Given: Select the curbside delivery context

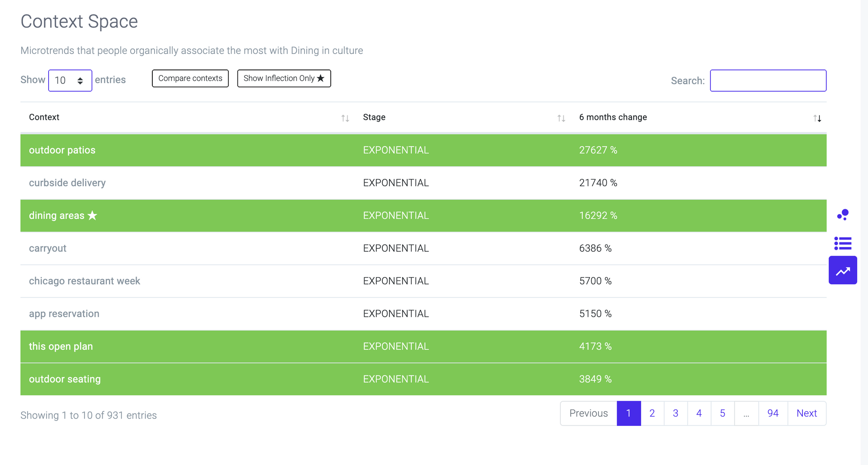Looking at the screenshot, I should 67,183.
